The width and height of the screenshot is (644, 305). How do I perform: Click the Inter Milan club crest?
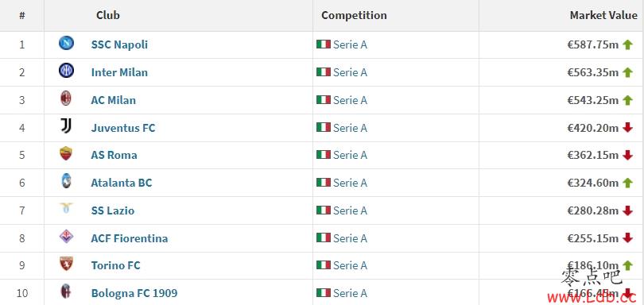point(66,71)
